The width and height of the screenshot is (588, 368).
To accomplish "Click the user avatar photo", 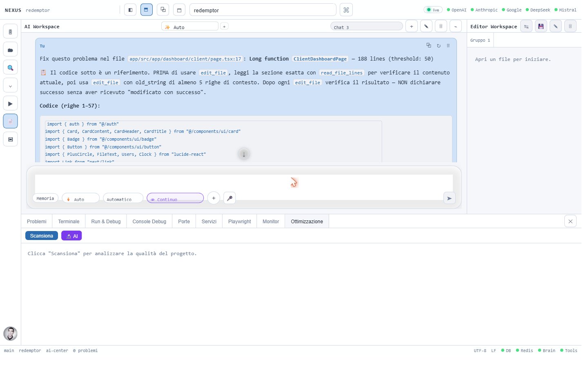I will click(10, 334).
